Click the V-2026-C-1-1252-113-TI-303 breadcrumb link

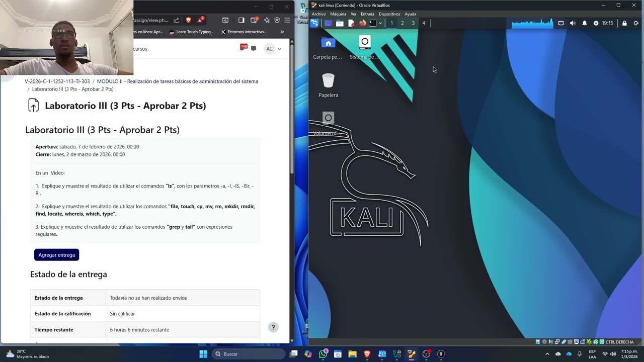[57, 81]
